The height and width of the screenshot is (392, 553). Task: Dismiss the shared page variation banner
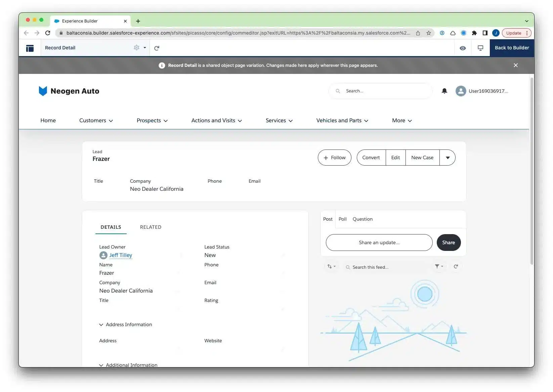pos(515,65)
